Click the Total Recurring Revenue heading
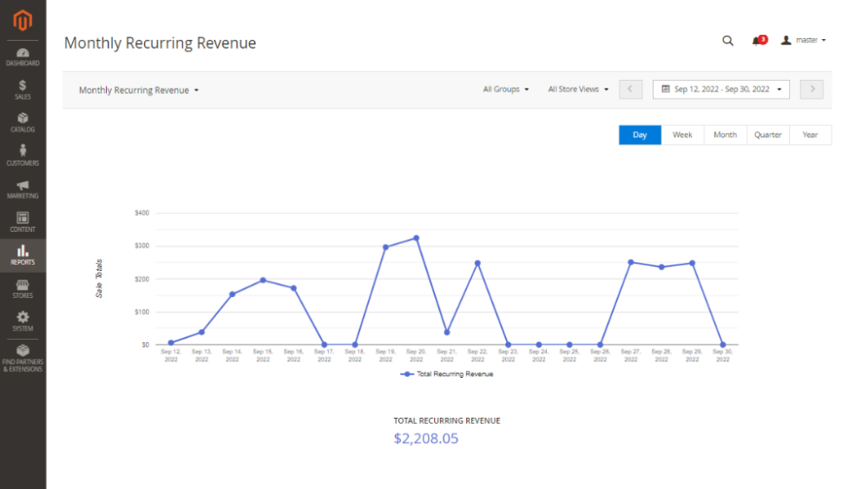 point(447,421)
